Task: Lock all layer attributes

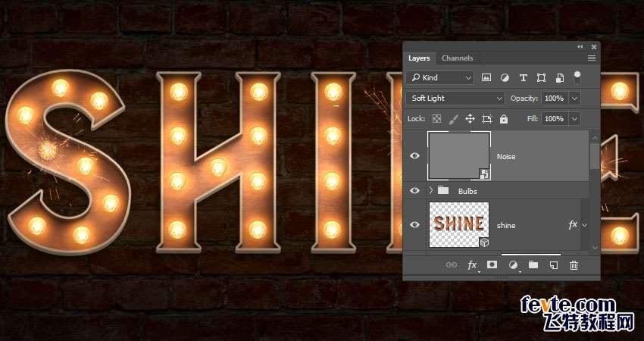Action: [504, 119]
